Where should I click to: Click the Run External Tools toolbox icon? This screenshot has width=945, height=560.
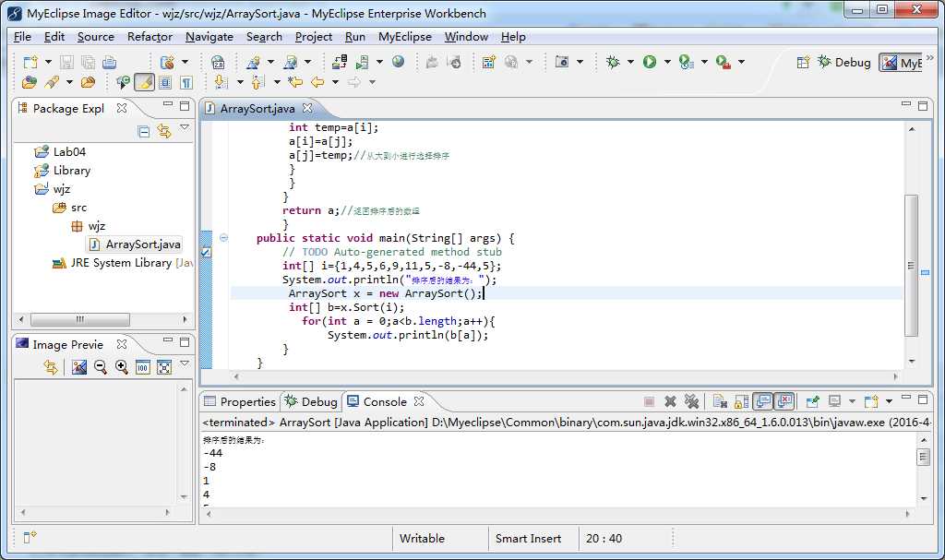point(724,62)
